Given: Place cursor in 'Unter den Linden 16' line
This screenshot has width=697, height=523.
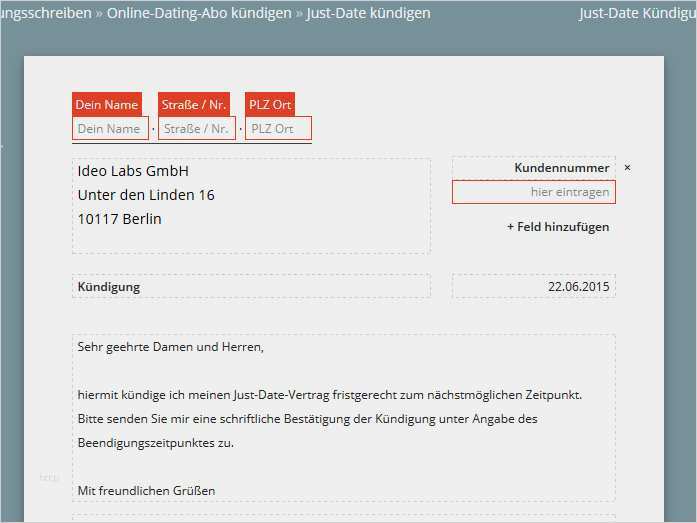Looking at the screenshot, I should coord(146,195).
